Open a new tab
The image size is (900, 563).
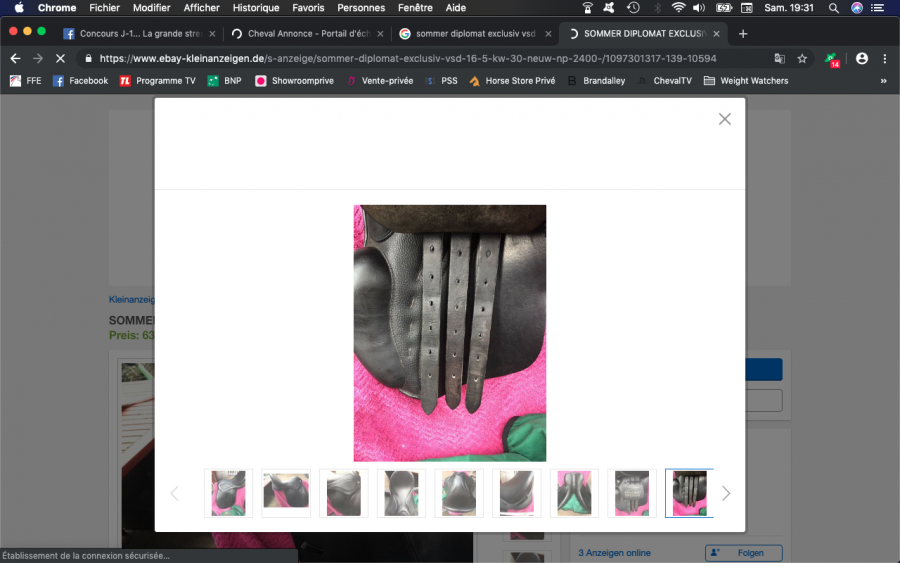click(x=743, y=33)
